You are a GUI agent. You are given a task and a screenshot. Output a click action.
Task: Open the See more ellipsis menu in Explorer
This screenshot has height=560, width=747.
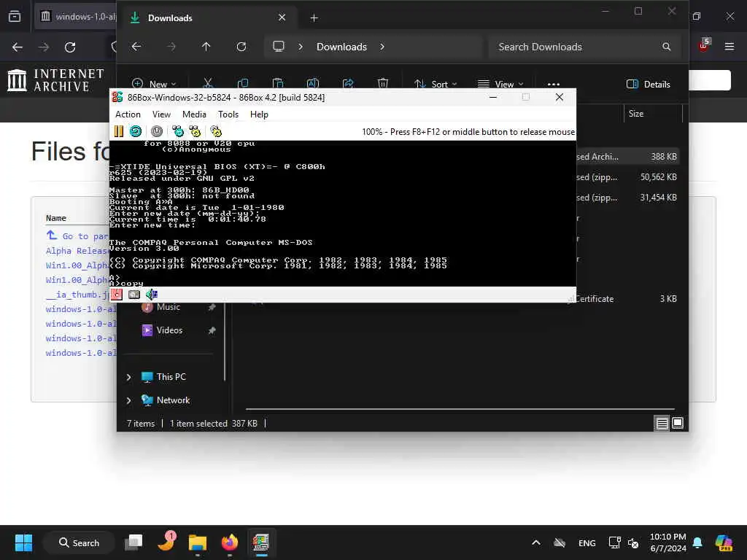554,84
